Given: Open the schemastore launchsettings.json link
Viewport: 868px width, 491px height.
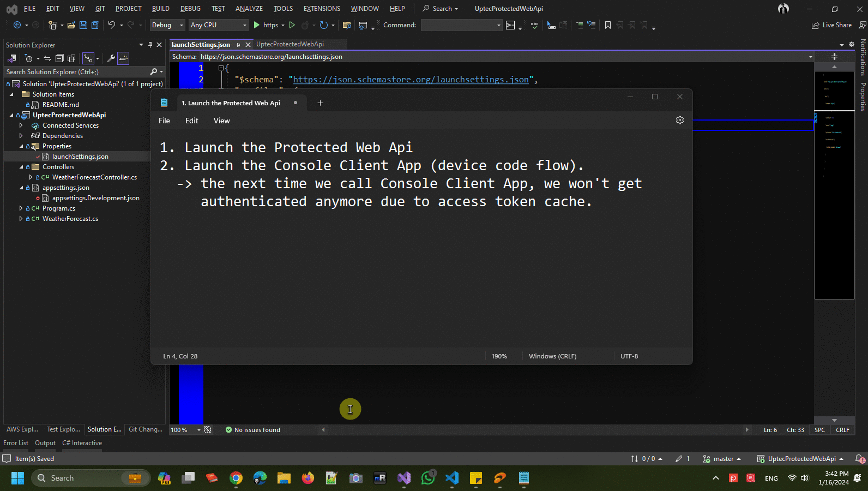Looking at the screenshot, I should pyautogui.click(x=411, y=80).
